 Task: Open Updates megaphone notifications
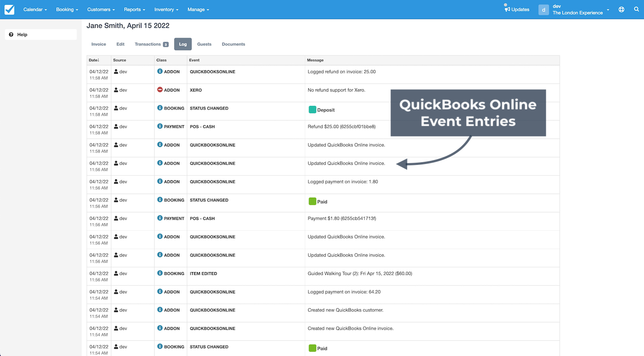click(517, 9)
